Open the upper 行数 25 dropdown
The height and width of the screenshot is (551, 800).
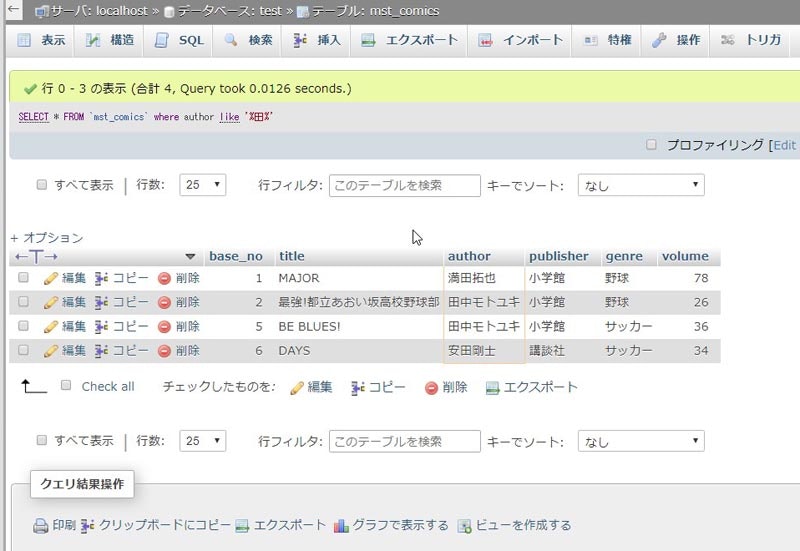(203, 185)
